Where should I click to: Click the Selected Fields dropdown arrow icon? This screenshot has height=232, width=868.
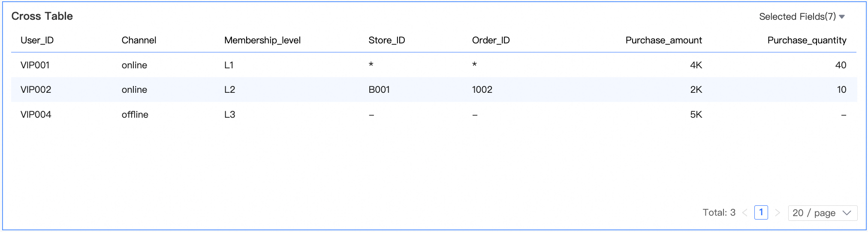point(842,17)
